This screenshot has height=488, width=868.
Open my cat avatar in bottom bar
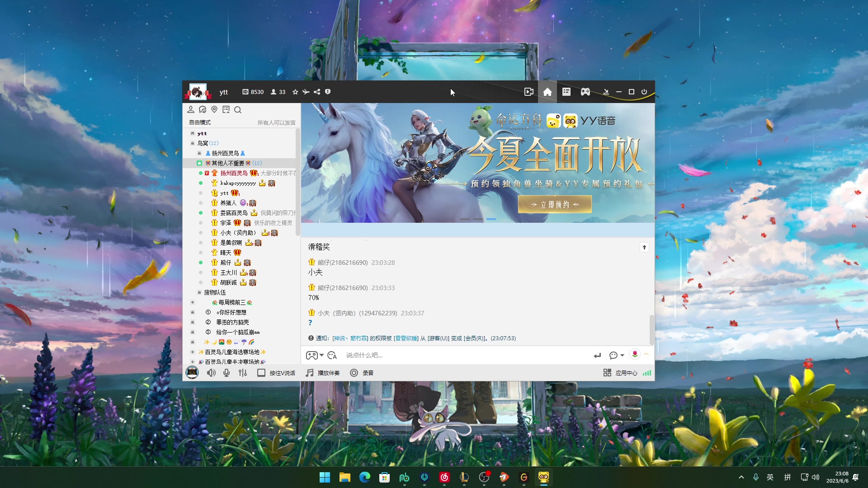pos(192,373)
